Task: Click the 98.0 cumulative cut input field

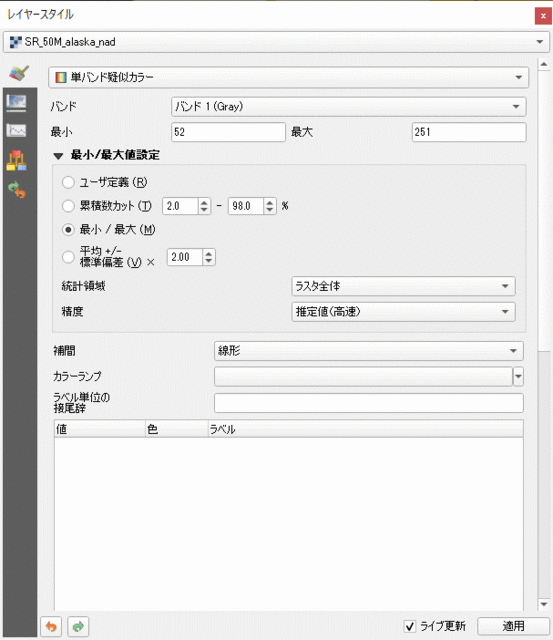Action: point(246,206)
